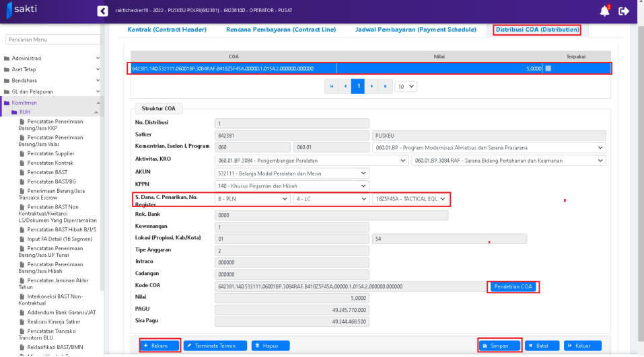Click the Pendetilan COA button

click(x=513, y=287)
